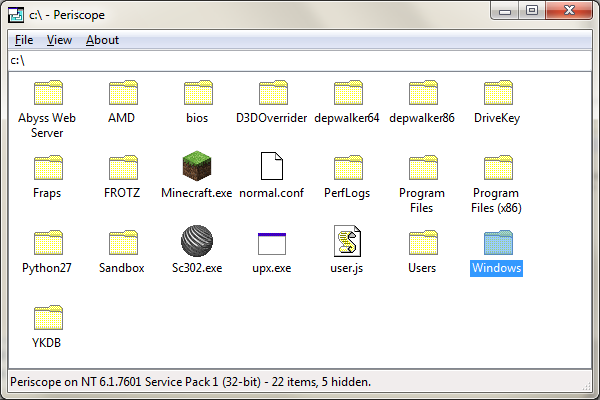
Task: Click the depwalker64 folder icon
Action: tap(348, 92)
